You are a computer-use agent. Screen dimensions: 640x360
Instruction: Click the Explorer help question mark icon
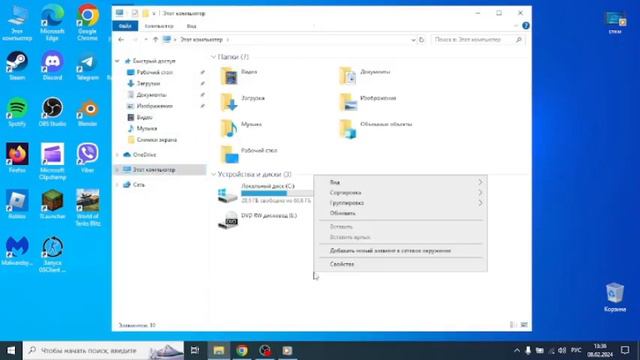pos(526,26)
